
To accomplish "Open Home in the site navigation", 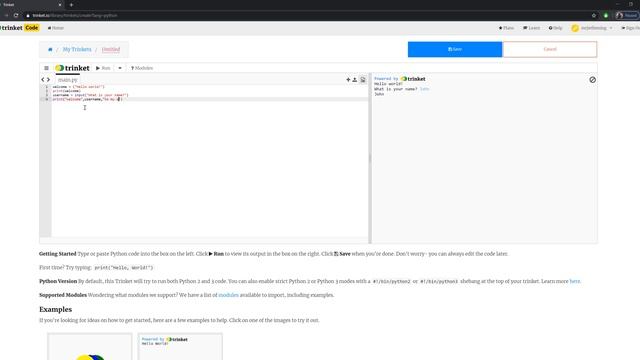I will tap(56, 28).
